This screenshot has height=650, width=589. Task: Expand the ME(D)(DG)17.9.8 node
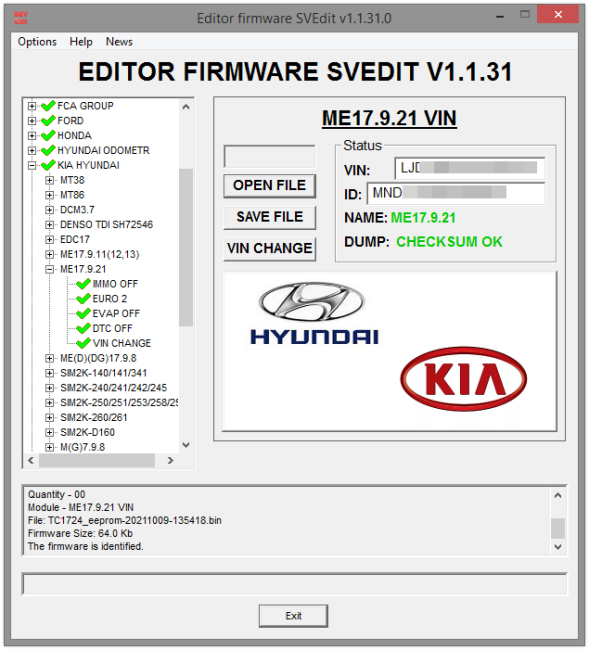49,358
